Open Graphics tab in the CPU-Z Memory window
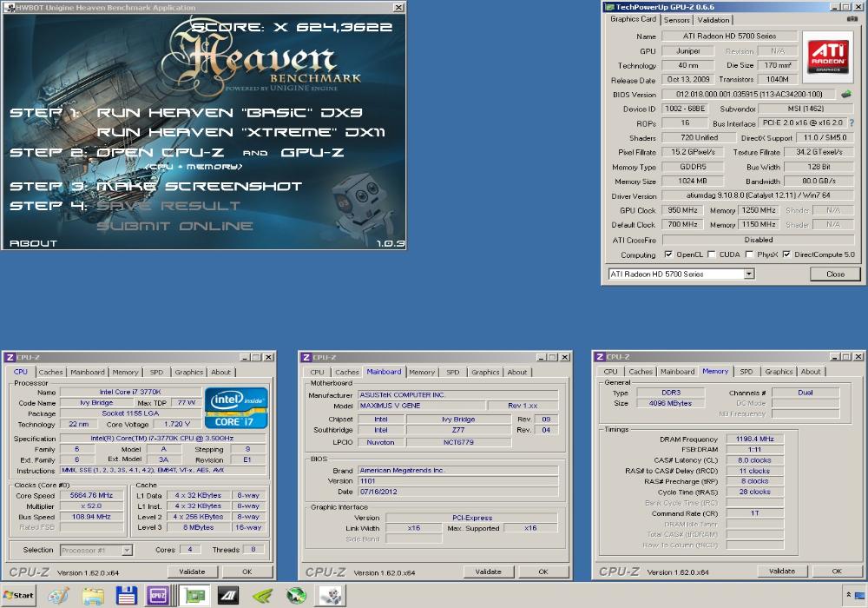This screenshot has height=608, width=868. (x=779, y=372)
